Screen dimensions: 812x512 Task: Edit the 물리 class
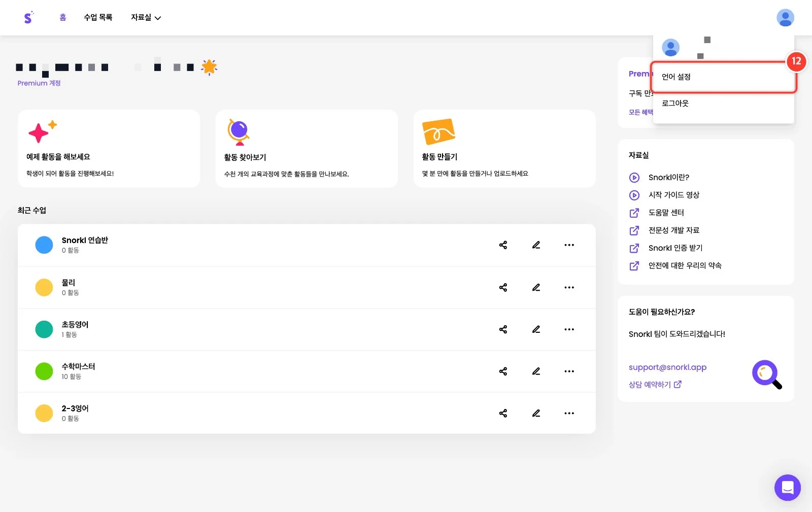[x=536, y=287]
